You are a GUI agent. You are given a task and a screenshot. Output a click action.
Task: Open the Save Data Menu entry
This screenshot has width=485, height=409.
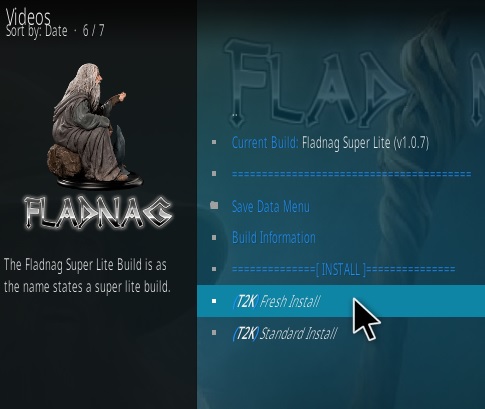[270, 206]
